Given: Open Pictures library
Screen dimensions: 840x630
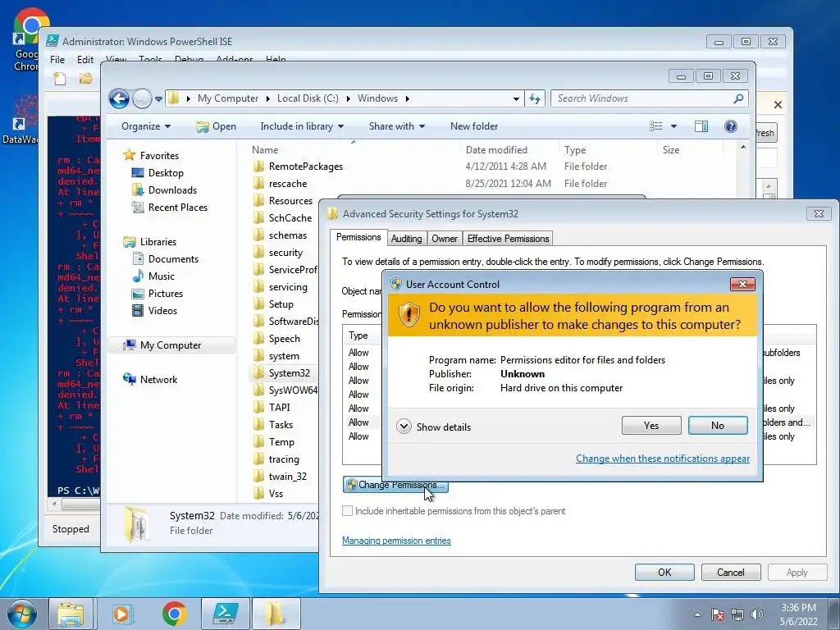Looking at the screenshot, I should tap(165, 294).
